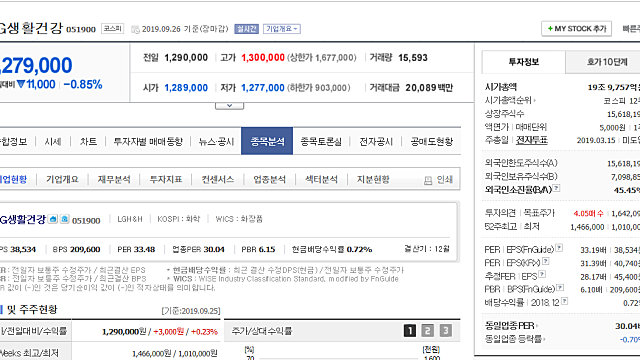640x360 pixels.
Task: Switch to the 시세 tab
Action: [x=53, y=142]
